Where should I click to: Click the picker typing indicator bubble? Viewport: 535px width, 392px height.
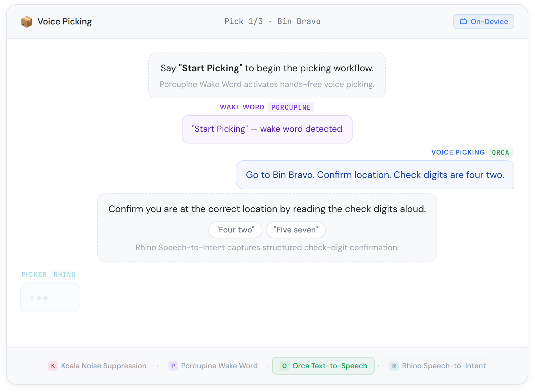coord(50,297)
